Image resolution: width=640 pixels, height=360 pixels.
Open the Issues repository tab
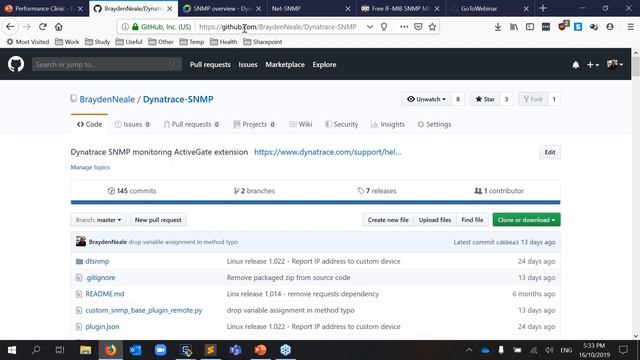click(133, 124)
